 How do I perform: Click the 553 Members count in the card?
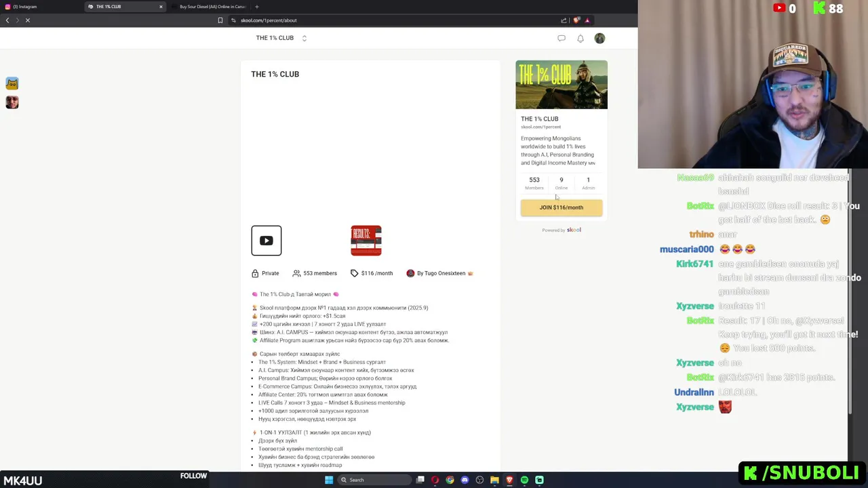coord(534,183)
